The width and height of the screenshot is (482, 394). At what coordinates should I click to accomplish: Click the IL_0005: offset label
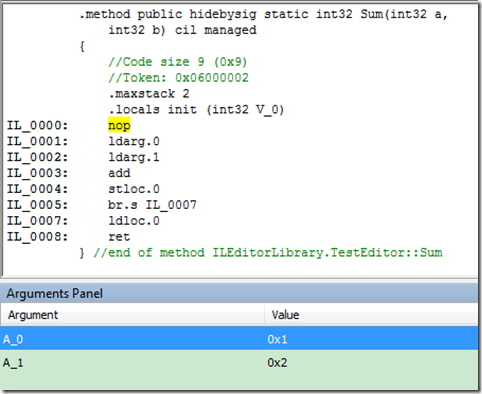click(37, 205)
